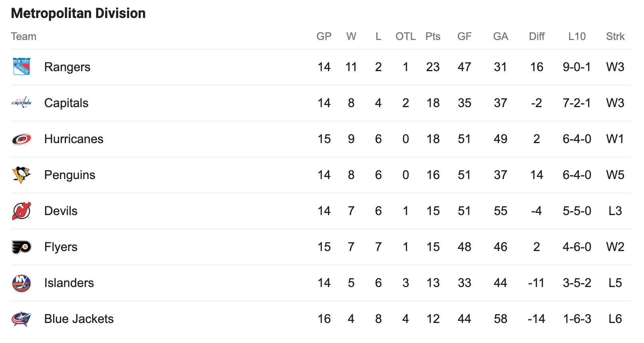Click the New Jersey Devils logo
Viewport: 644px width, 343px height.
coord(22,211)
